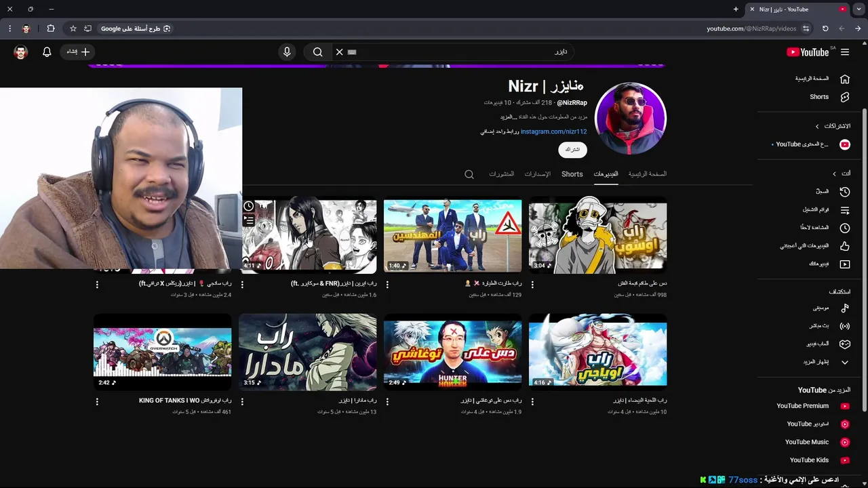Open the Your videos play icon
Image resolution: width=868 pixels, height=488 pixels.
(x=845, y=264)
